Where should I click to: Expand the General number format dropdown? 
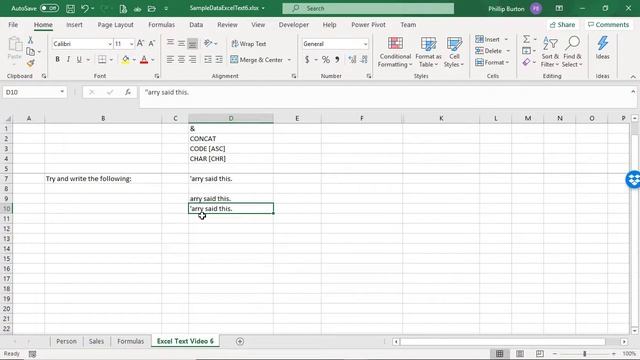(x=365, y=44)
